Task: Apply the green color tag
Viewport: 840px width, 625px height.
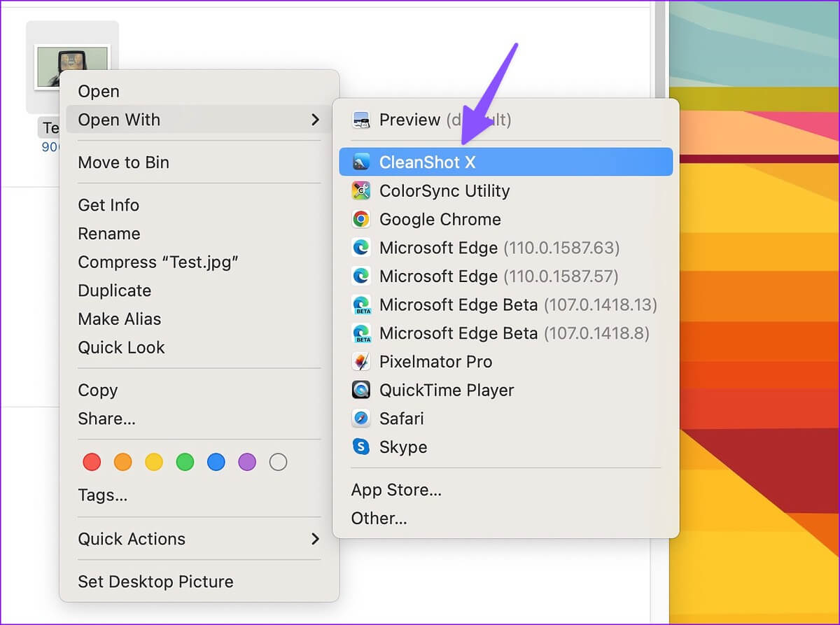Action: [185, 462]
